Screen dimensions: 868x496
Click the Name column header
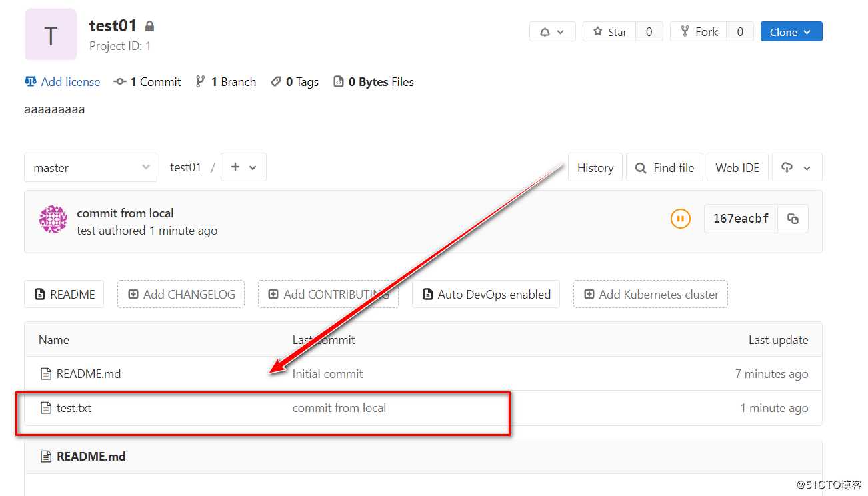click(x=54, y=340)
